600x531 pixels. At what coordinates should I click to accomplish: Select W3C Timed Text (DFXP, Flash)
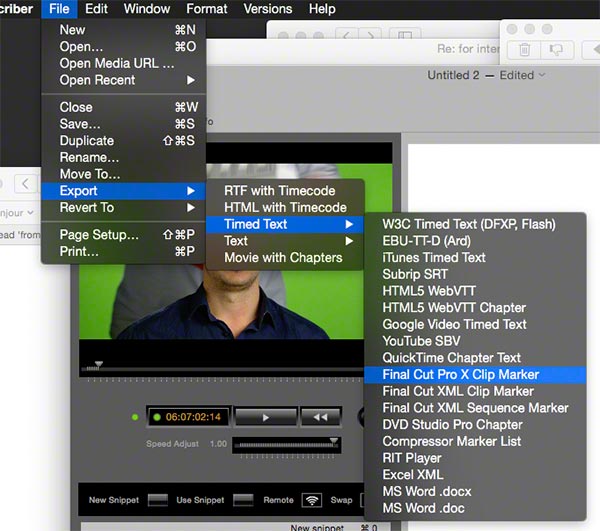tap(475, 224)
